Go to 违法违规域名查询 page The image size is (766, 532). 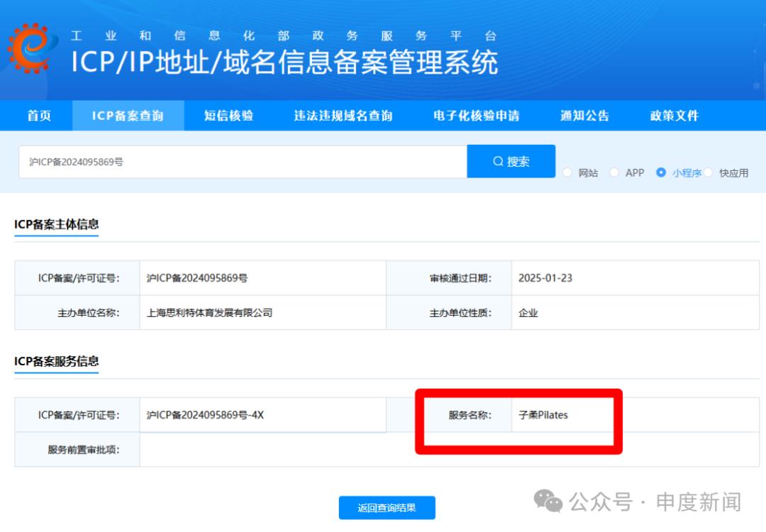click(x=343, y=116)
